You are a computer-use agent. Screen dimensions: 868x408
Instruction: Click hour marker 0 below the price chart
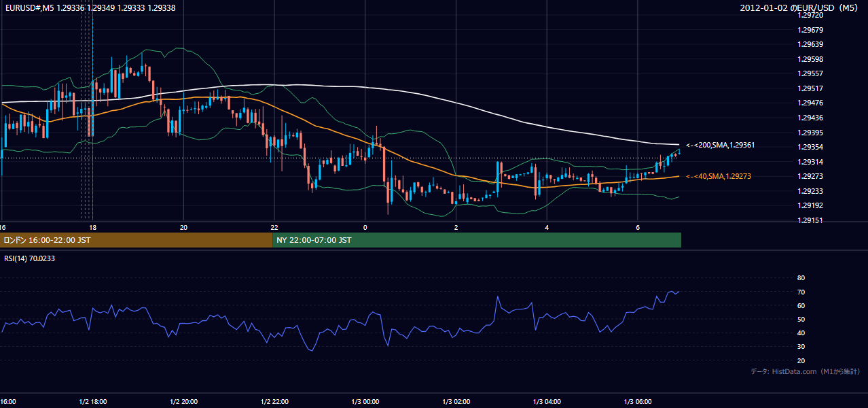coord(365,227)
